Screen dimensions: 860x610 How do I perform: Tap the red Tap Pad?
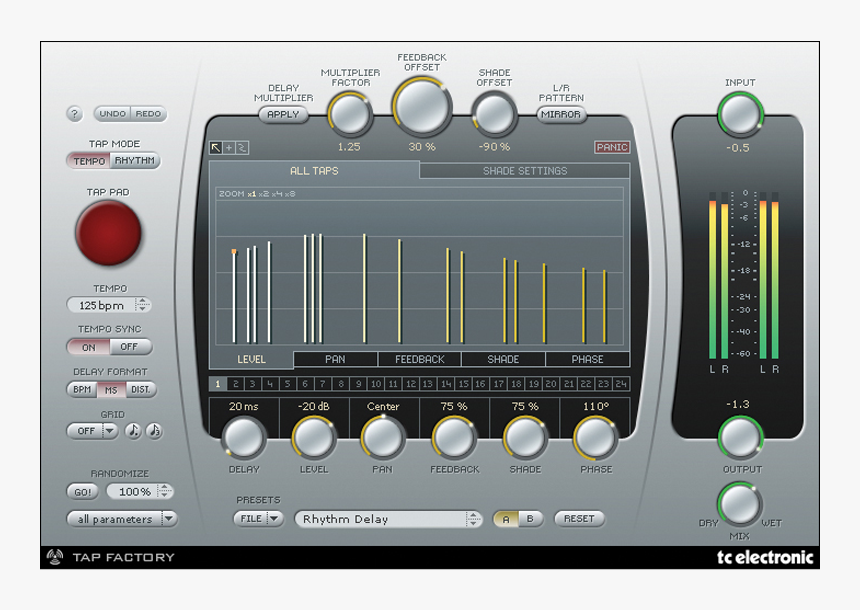coord(108,233)
